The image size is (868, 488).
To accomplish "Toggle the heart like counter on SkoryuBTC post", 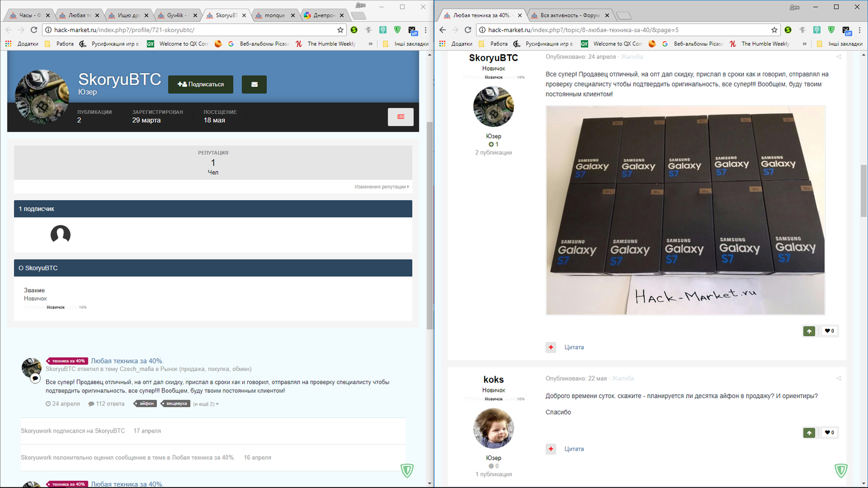I will tap(829, 331).
